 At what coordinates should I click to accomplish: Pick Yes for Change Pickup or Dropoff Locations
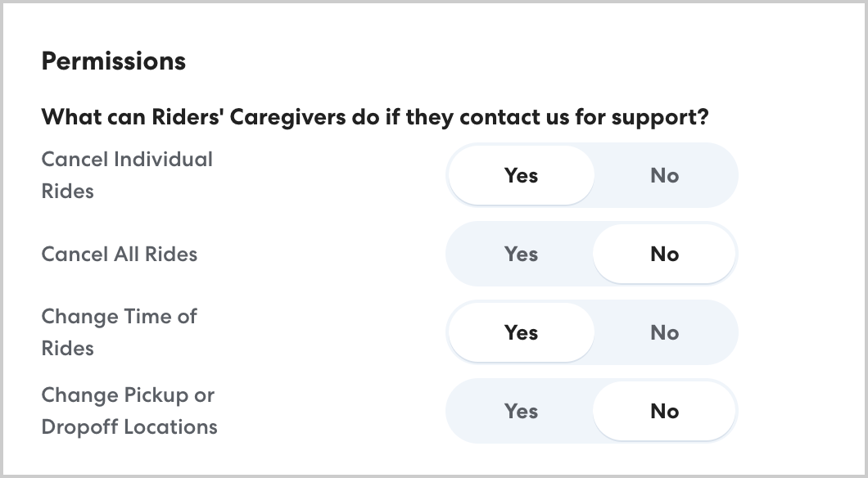tap(521, 411)
